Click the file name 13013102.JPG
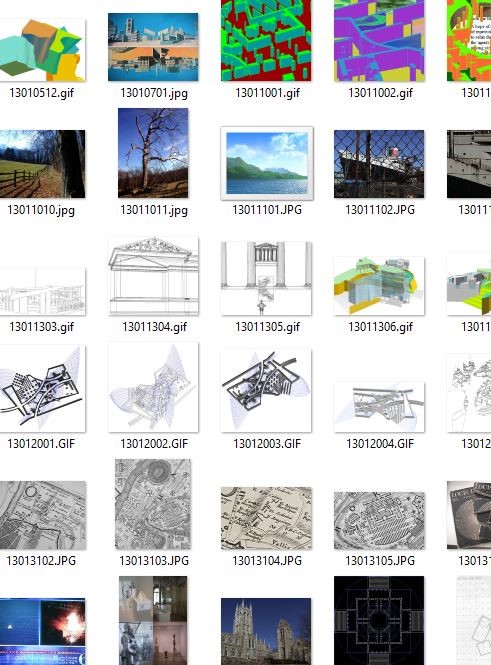 click(41, 561)
